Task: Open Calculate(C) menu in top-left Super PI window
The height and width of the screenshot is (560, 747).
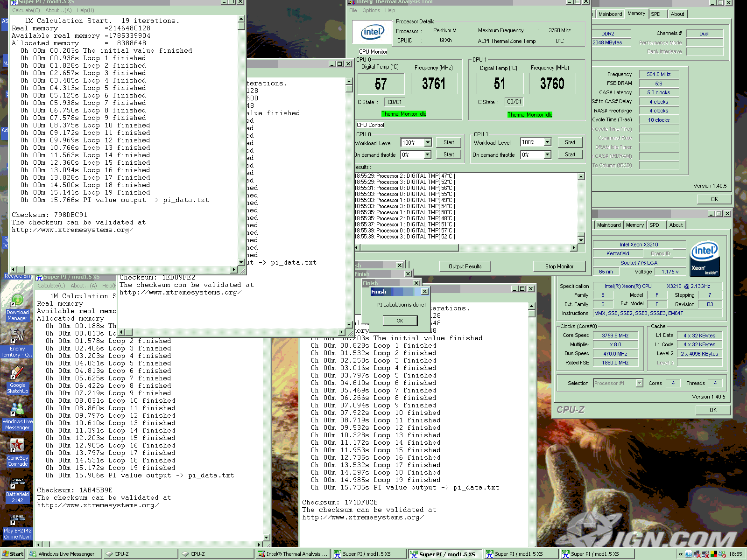Action: click(26, 10)
